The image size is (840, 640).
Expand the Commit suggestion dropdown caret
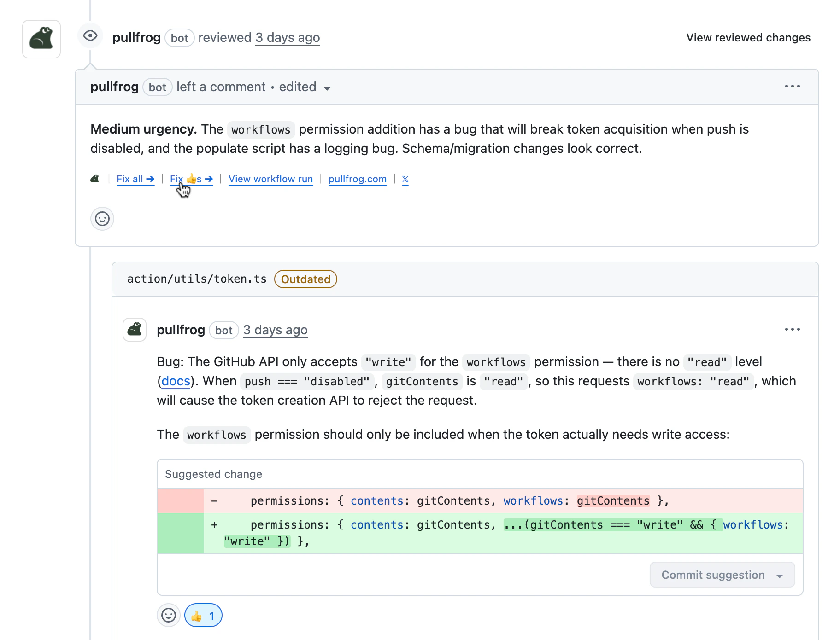(x=780, y=576)
